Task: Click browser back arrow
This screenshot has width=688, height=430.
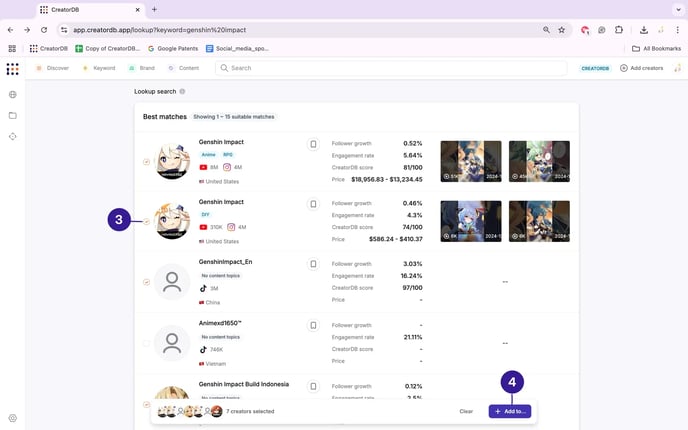Action: (x=11, y=30)
